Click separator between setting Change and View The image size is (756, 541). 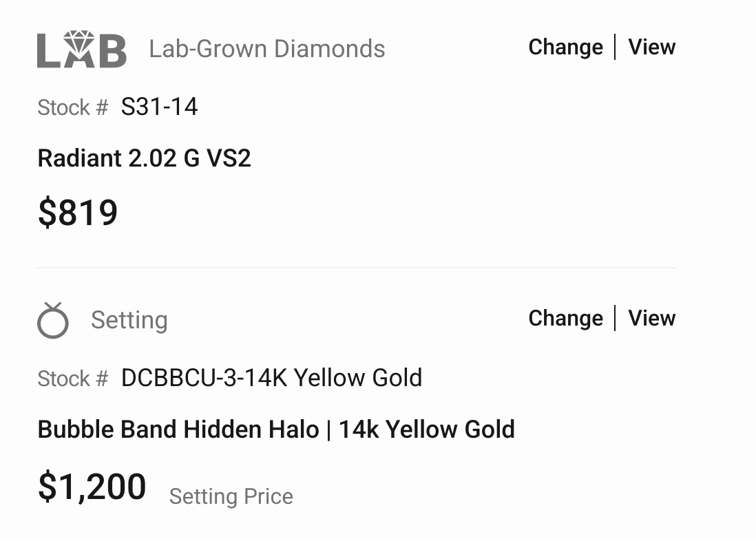point(615,318)
